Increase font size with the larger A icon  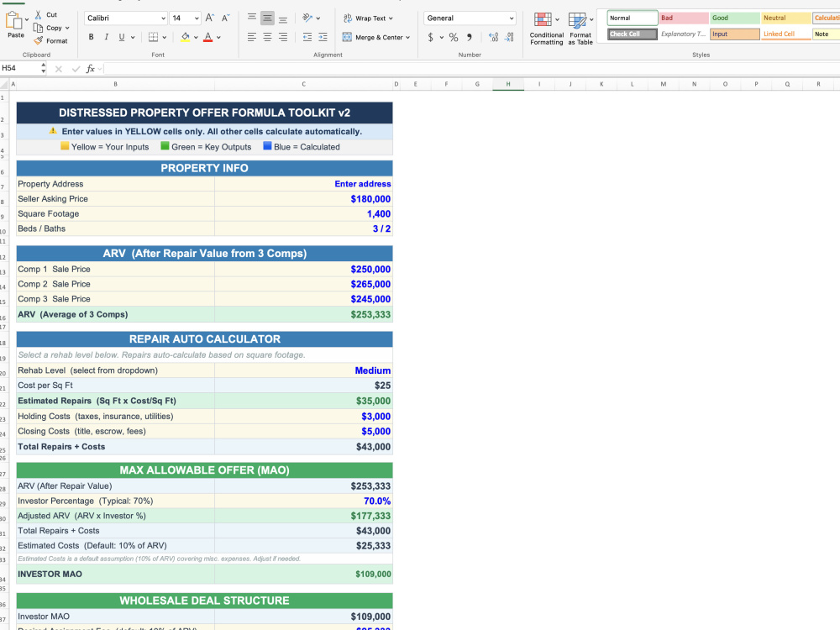click(x=209, y=18)
